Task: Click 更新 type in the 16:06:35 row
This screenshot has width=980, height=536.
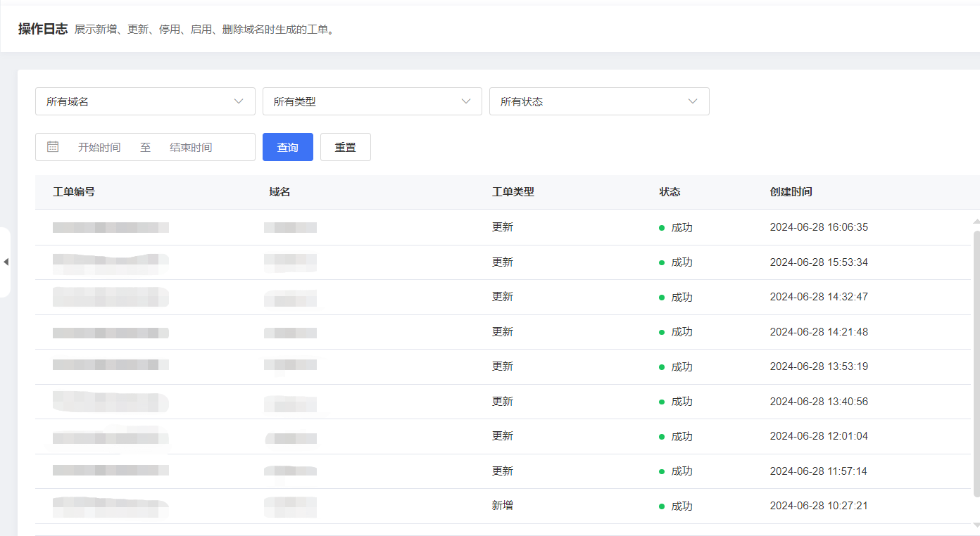Action: point(503,227)
